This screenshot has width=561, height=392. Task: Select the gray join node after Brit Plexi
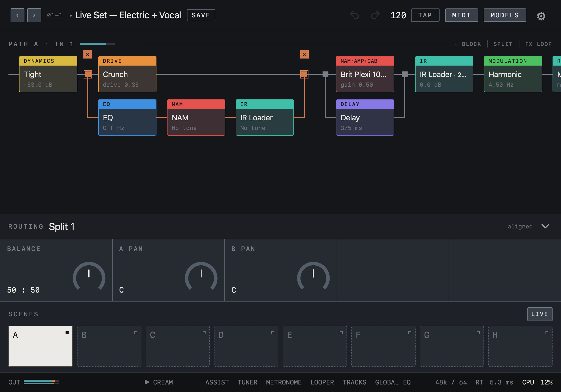coord(405,74)
